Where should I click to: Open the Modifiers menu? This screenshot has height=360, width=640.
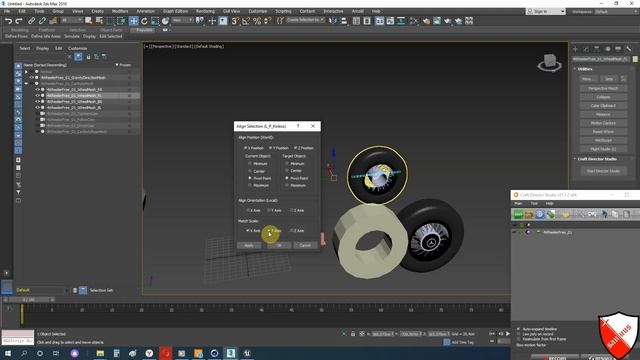(120, 11)
